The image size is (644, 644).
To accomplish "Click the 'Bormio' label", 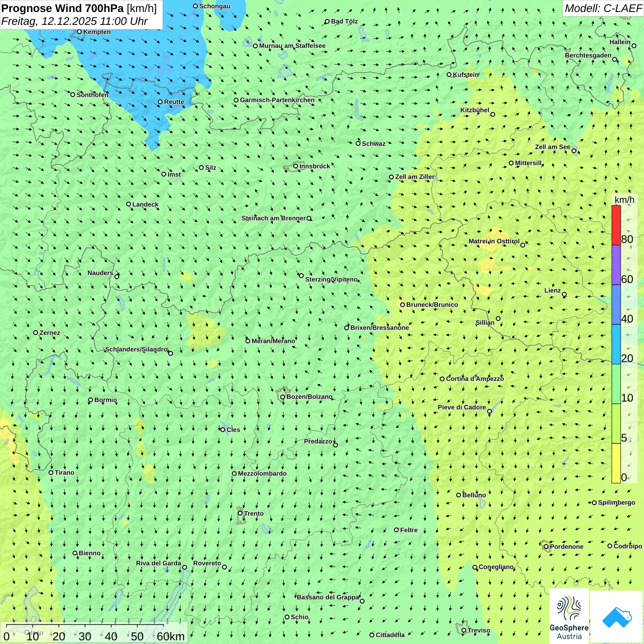I will 106,400.
